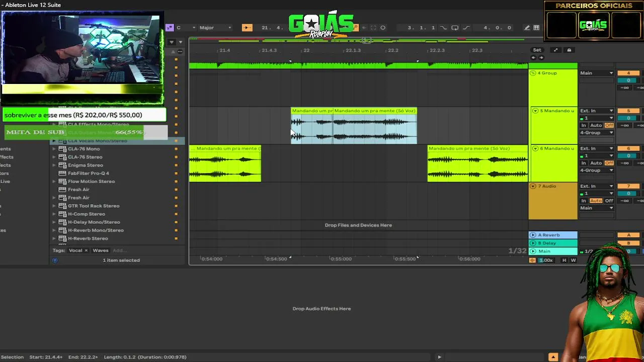Set track 6 monitor to Off
The height and width of the screenshot is (362, 644).
click(x=609, y=163)
